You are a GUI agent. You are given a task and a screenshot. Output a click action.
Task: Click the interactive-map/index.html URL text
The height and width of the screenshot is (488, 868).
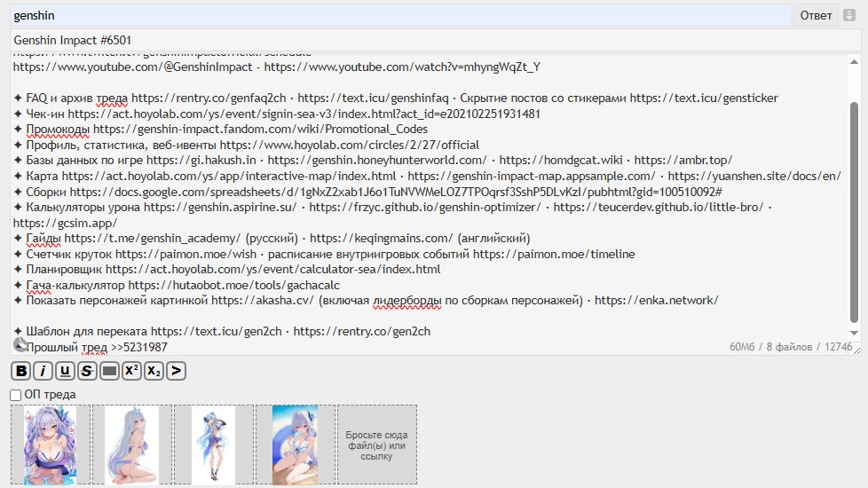click(x=229, y=176)
